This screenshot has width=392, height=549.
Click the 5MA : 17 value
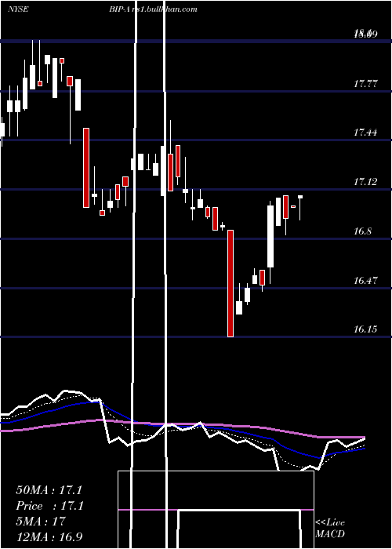[41, 522]
